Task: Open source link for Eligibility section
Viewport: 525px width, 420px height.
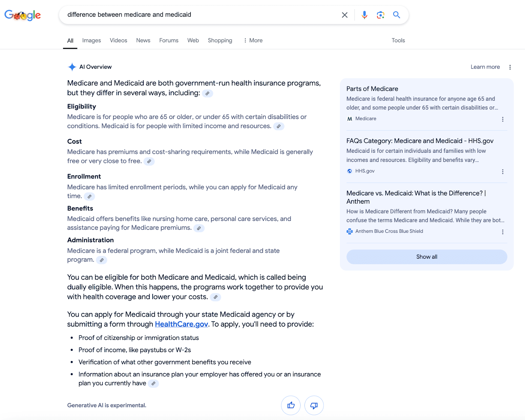Action: click(x=279, y=126)
